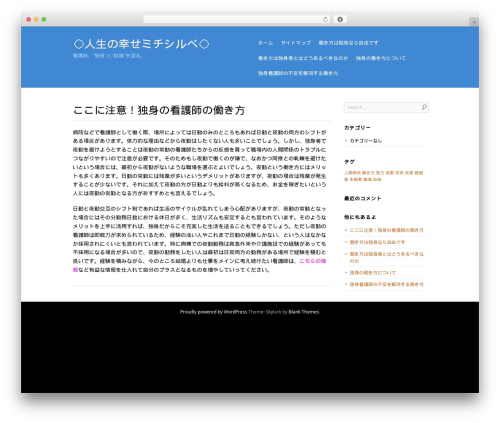The height and width of the screenshot is (423, 500).
Task: Open 働き方は独身なら自由です in header menu
Action: tap(348, 43)
